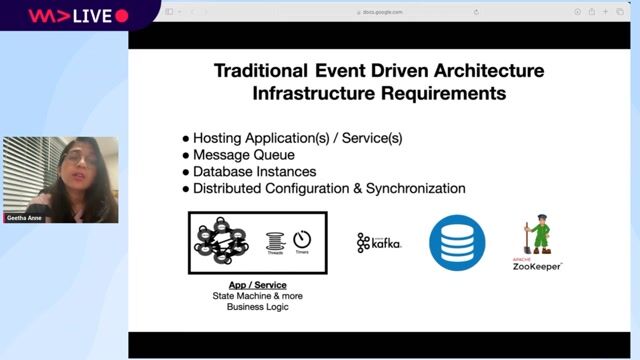Click the Threads spool icon
This screenshot has height=360, width=640.
pos(275,243)
